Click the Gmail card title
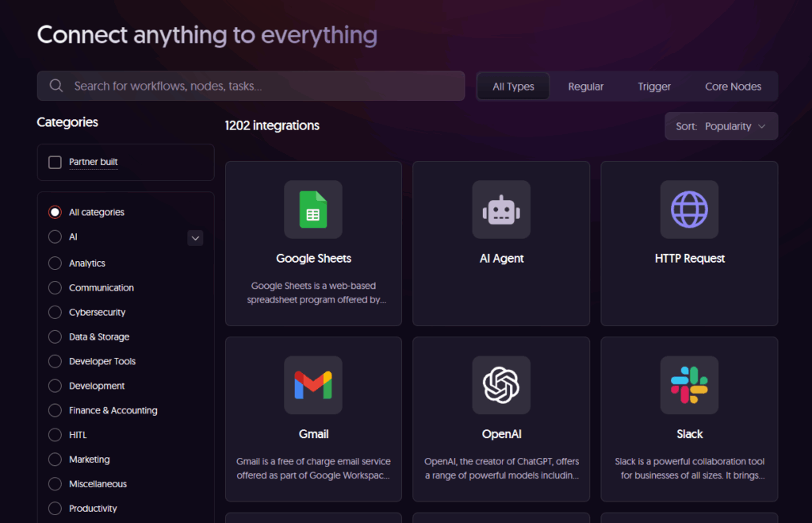The width and height of the screenshot is (812, 523). click(313, 434)
